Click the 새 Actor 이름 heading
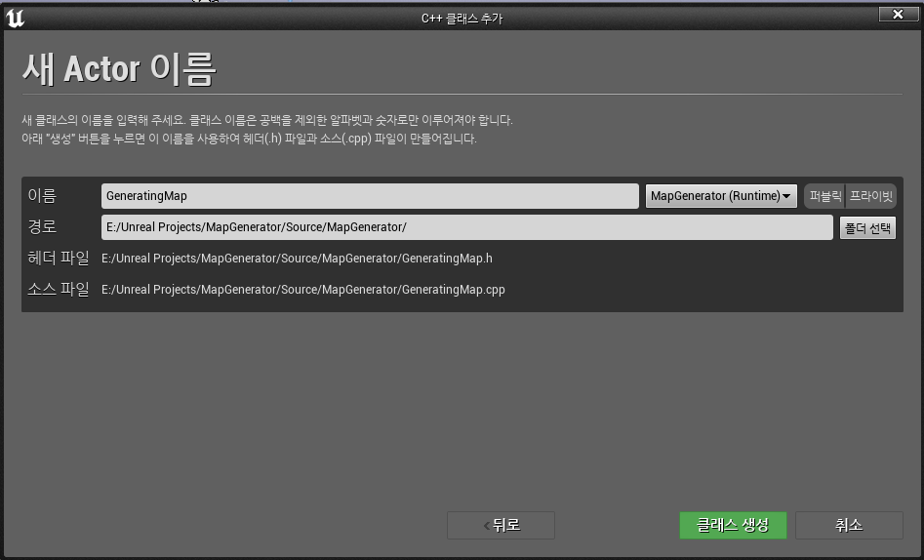Image resolution: width=924 pixels, height=560 pixels. 119,69
